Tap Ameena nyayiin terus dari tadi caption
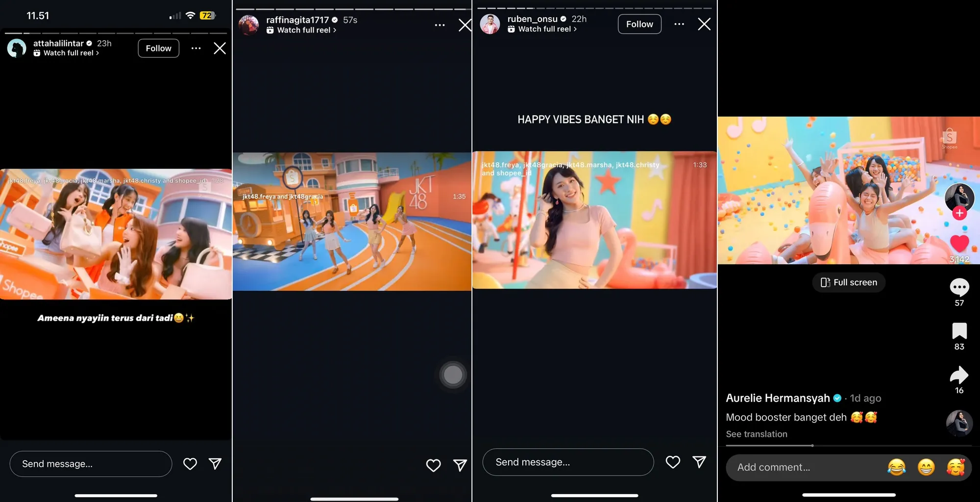 (116, 318)
